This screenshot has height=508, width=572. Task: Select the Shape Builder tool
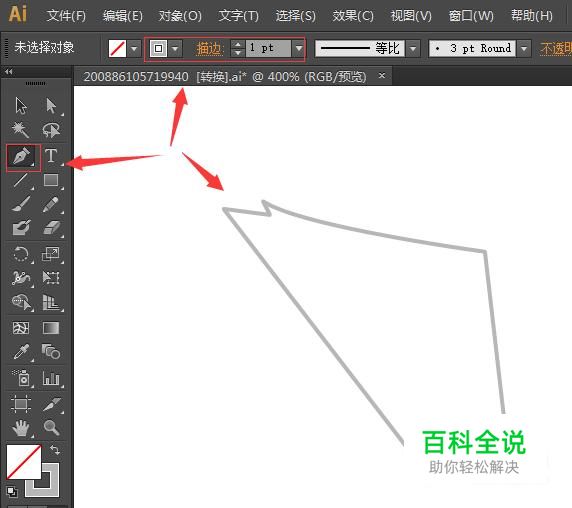[x=21, y=302]
